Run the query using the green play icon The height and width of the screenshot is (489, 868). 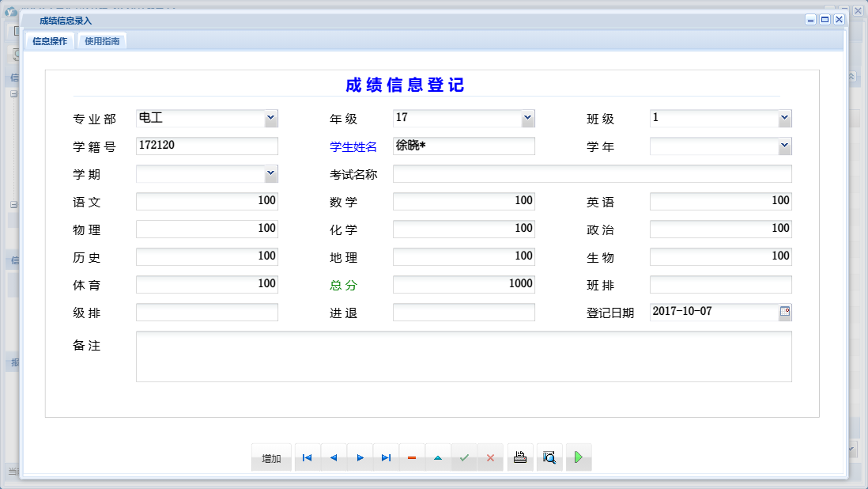578,457
